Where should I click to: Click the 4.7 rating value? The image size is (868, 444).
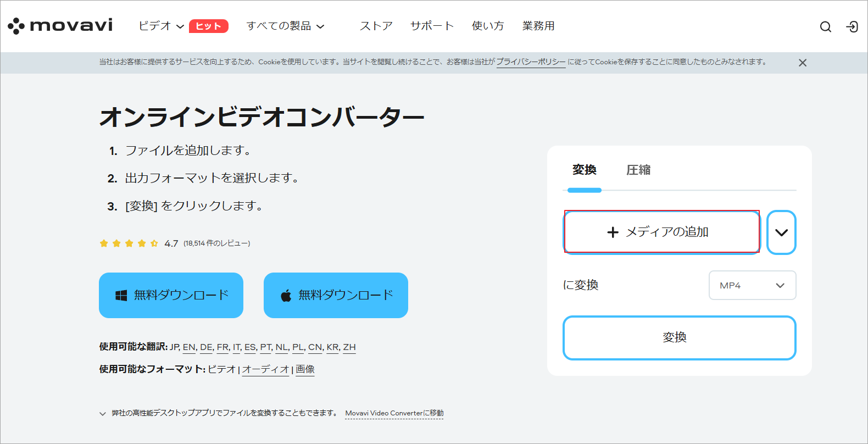pyautogui.click(x=171, y=243)
